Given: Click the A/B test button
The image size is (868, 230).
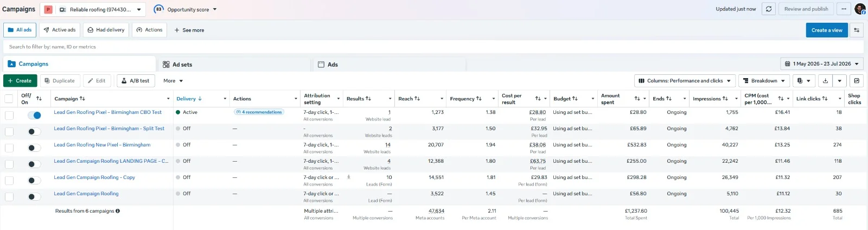Looking at the screenshot, I should point(136,81).
